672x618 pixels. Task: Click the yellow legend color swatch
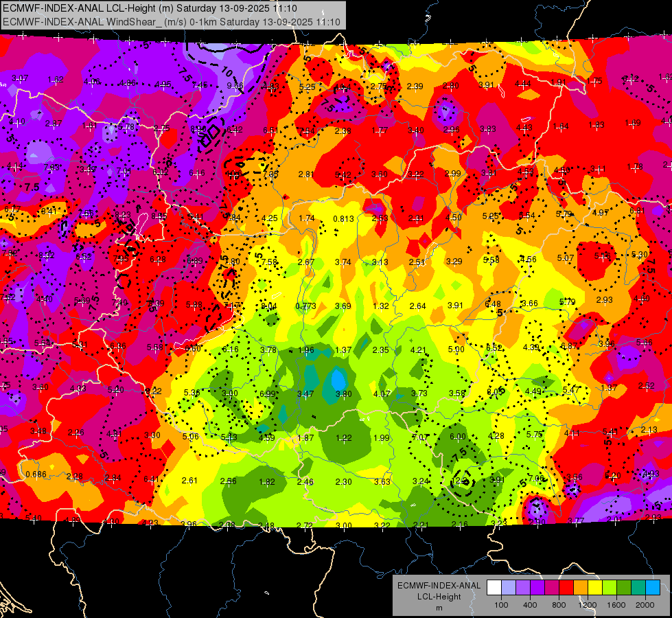tap(595, 587)
